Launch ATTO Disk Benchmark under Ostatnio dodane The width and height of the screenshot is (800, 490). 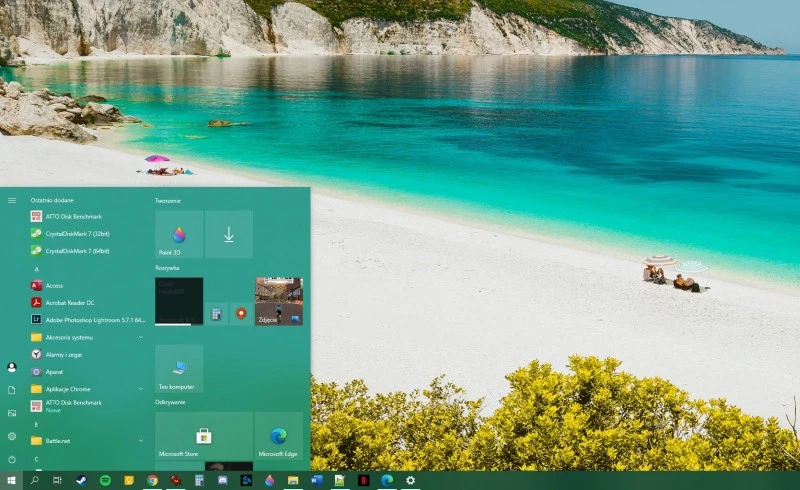(88, 216)
